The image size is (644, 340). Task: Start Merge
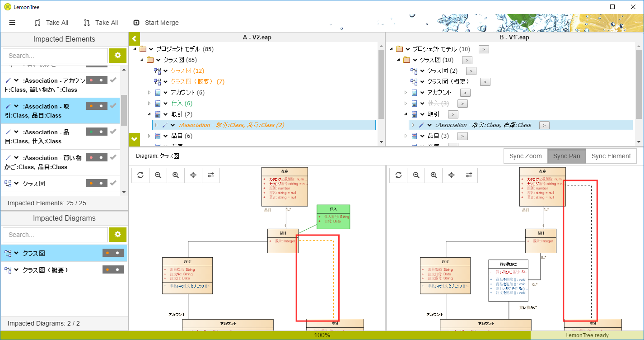[x=156, y=23]
